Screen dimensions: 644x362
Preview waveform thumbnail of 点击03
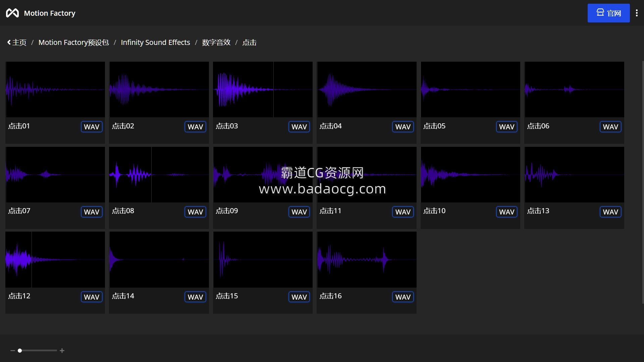point(263,89)
